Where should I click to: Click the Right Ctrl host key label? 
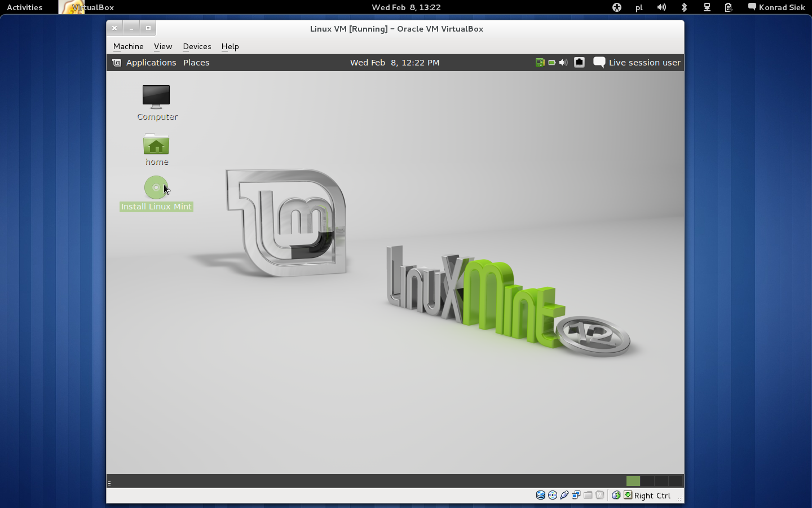652,496
